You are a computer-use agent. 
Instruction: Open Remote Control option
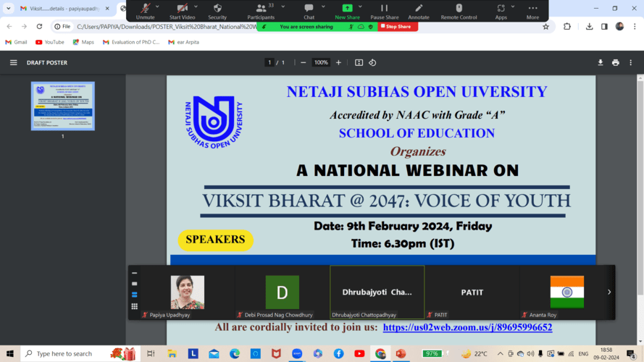pyautogui.click(x=459, y=11)
